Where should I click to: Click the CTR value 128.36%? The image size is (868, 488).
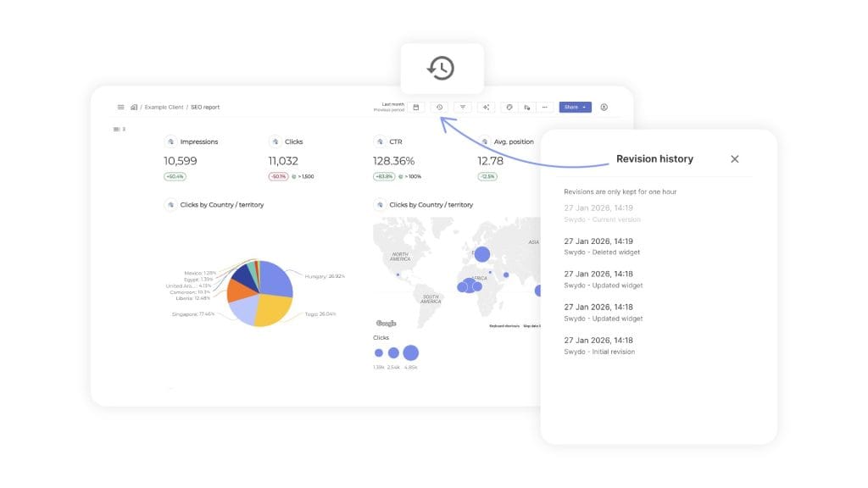point(393,161)
